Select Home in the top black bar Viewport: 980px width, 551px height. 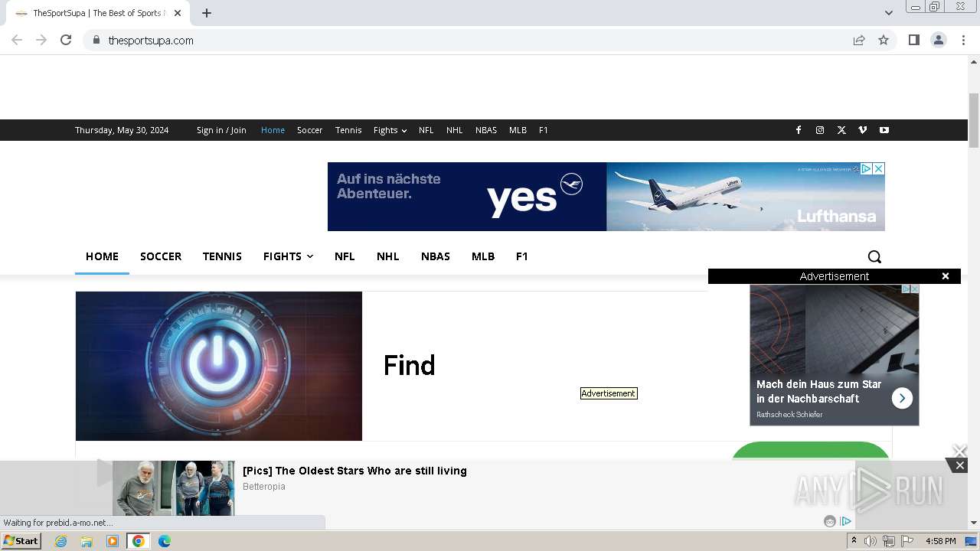coord(273,130)
